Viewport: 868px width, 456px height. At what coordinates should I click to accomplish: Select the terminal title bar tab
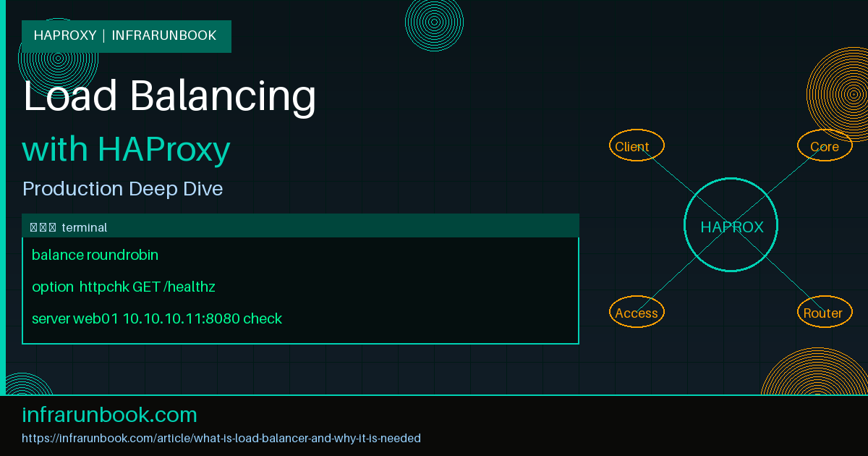87,227
